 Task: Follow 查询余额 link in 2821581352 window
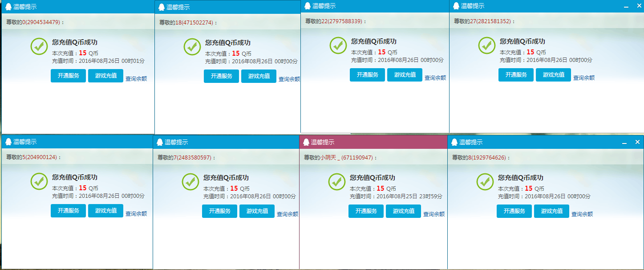(584, 78)
